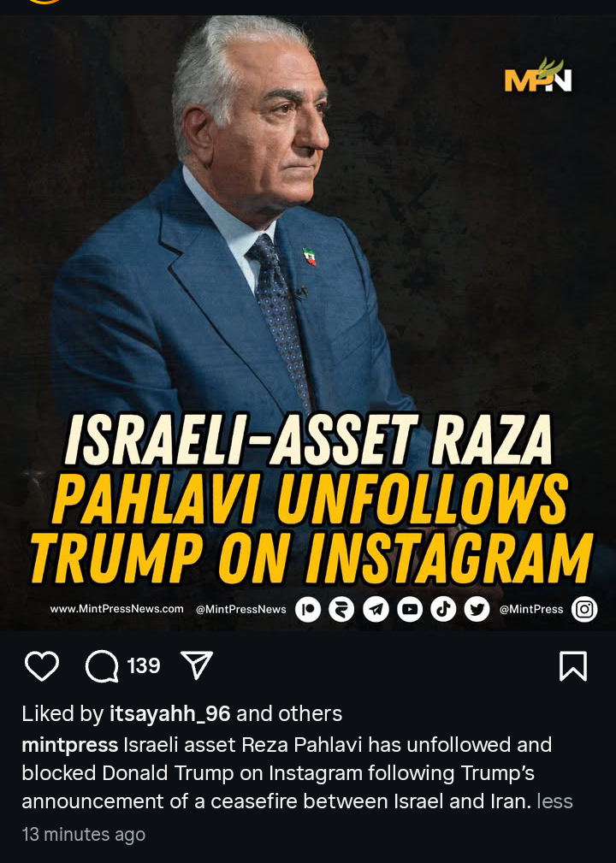Click the 13 minutes ago timestamp

(84, 835)
